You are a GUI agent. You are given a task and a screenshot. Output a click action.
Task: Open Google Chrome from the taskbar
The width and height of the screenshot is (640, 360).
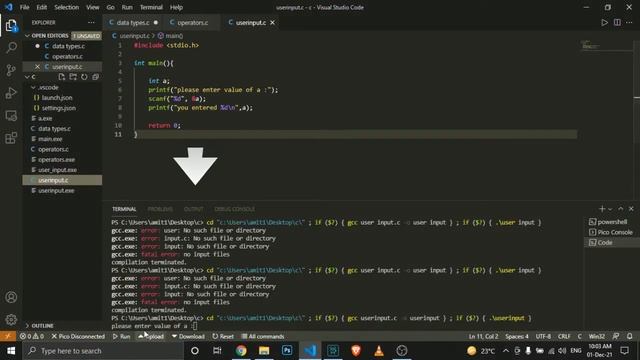point(241,351)
